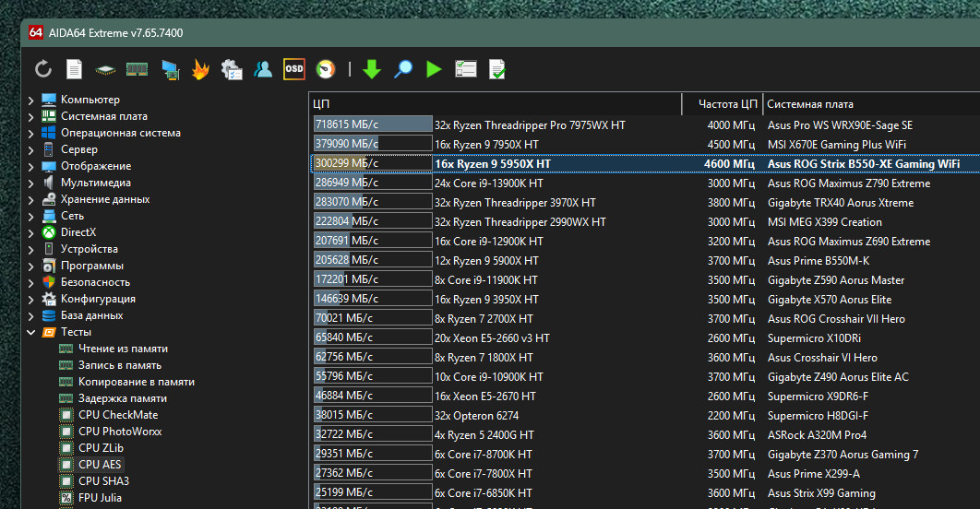Open the memory module toolbar icon

(137, 69)
